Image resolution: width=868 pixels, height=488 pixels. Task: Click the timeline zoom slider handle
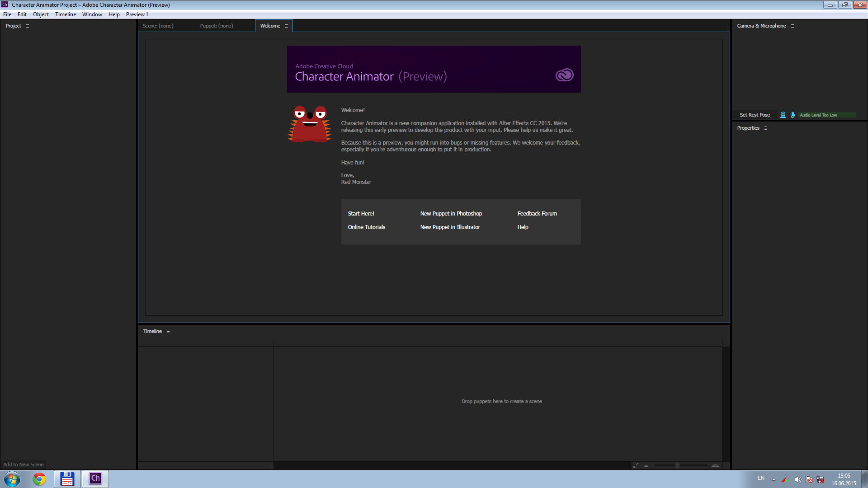(677, 465)
